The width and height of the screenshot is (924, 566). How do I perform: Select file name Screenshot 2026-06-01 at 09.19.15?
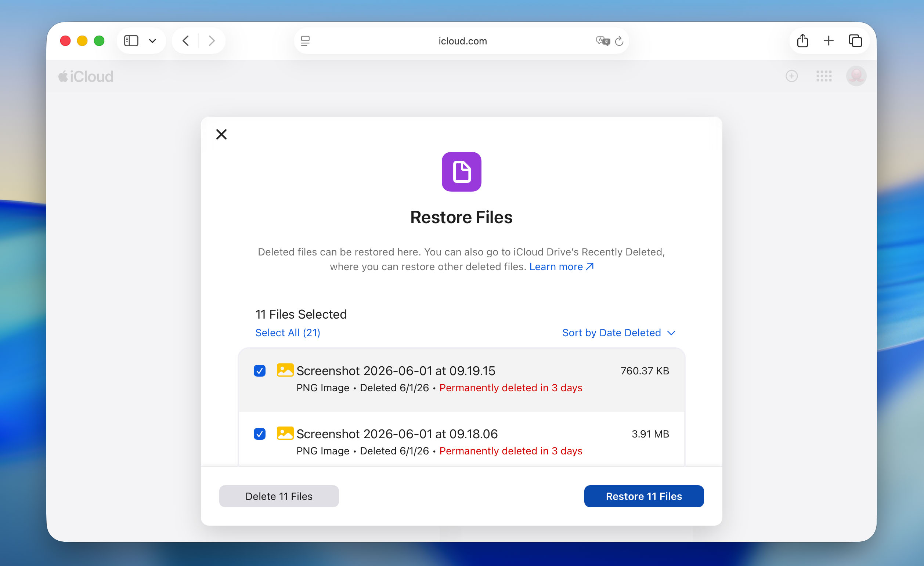tap(396, 371)
